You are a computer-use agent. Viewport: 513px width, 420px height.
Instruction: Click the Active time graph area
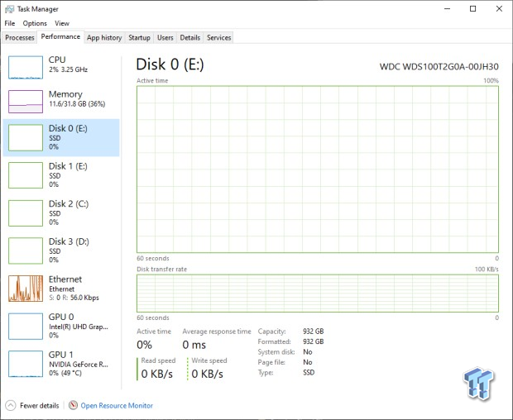tap(318, 169)
